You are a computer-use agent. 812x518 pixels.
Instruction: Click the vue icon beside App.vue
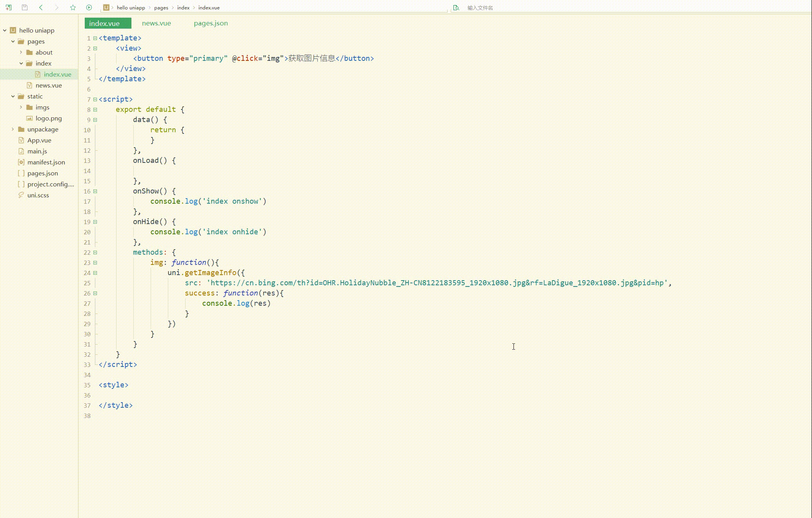point(21,140)
